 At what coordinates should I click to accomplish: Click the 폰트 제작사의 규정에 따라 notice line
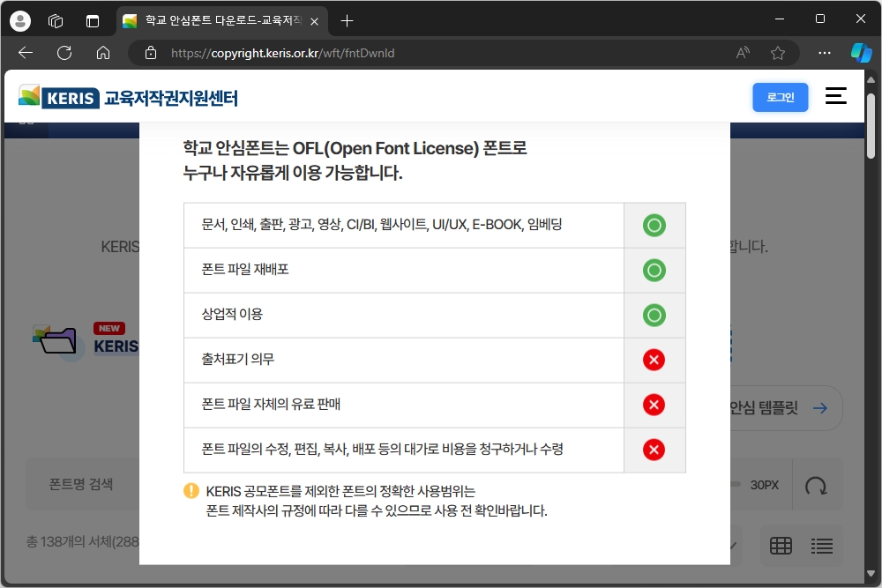tap(377, 510)
